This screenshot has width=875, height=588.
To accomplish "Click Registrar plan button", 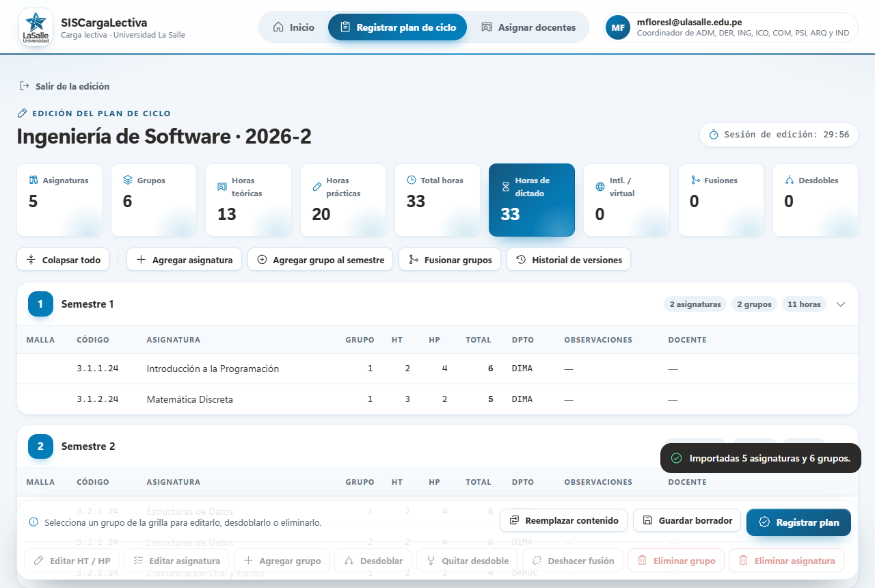I will (798, 522).
